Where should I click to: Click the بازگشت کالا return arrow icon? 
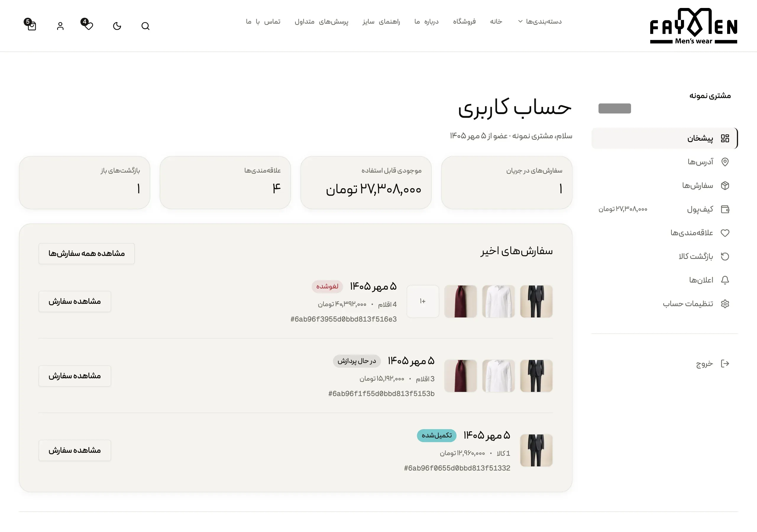pyautogui.click(x=725, y=257)
